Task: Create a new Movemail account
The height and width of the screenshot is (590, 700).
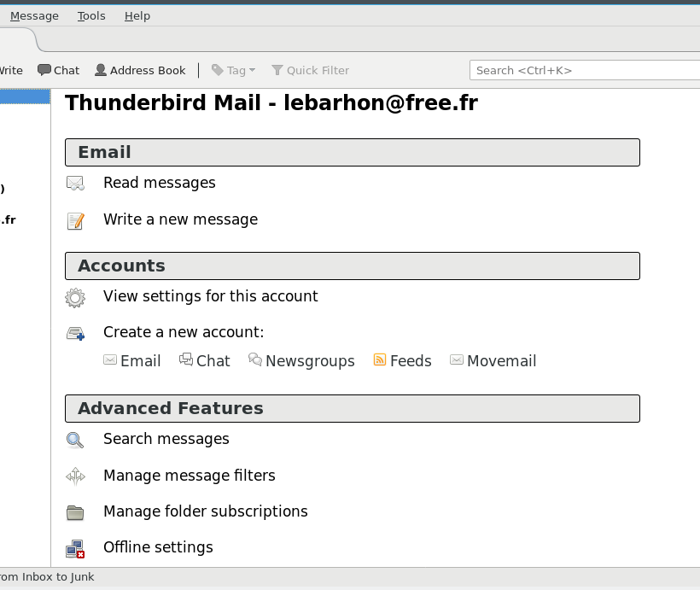Action: pyautogui.click(x=501, y=361)
